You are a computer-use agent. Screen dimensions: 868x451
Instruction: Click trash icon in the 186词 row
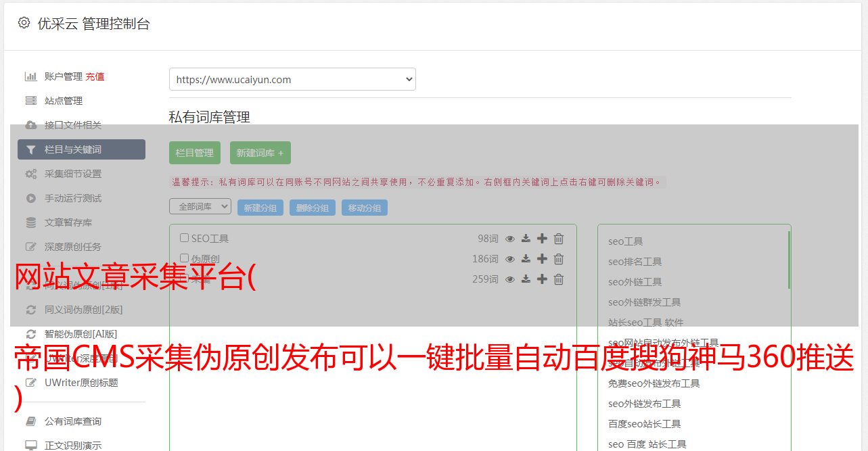click(559, 259)
